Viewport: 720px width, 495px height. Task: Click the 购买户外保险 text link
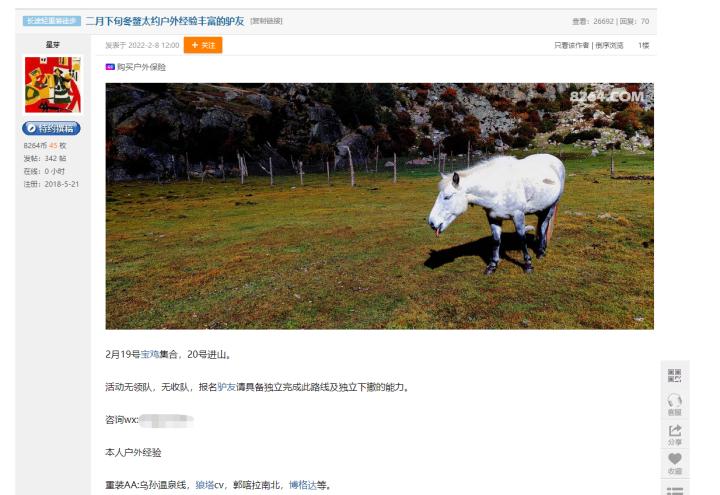(x=141, y=67)
